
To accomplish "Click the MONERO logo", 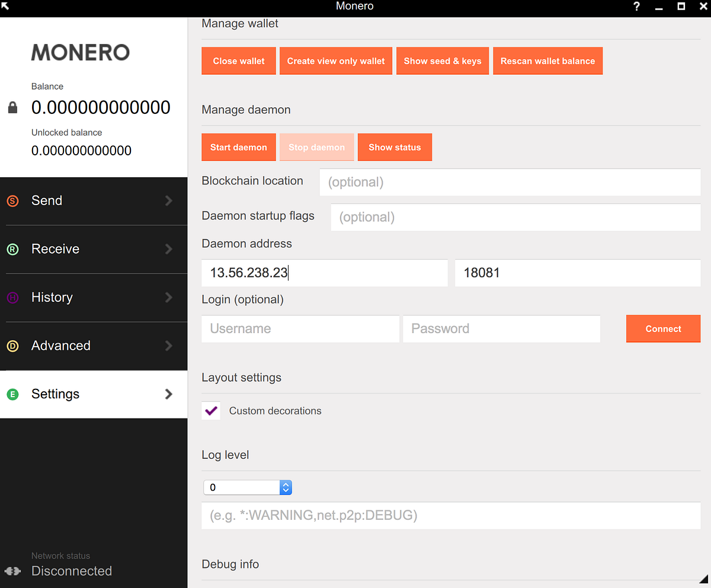I will click(x=81, y=52).
